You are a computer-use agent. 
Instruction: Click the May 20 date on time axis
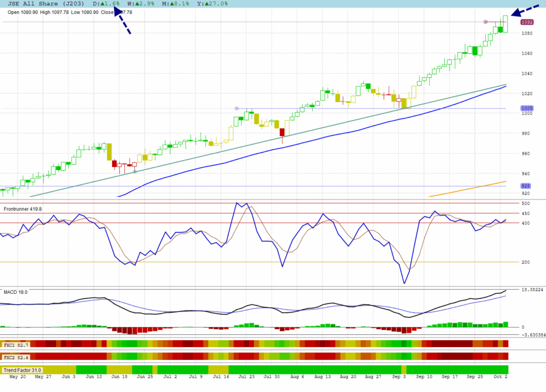click(x=18, y=377)
